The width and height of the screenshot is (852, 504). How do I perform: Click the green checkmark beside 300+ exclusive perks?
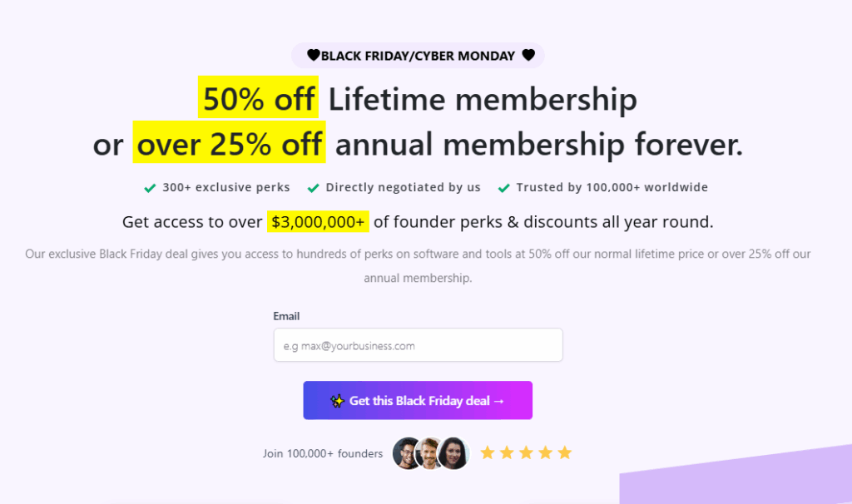pyautogui.click(x=150, y=188)
